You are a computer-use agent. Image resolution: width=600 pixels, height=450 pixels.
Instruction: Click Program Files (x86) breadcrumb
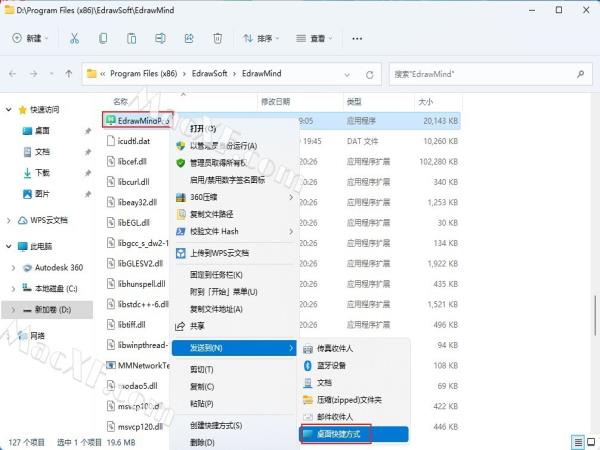point(143,73)
